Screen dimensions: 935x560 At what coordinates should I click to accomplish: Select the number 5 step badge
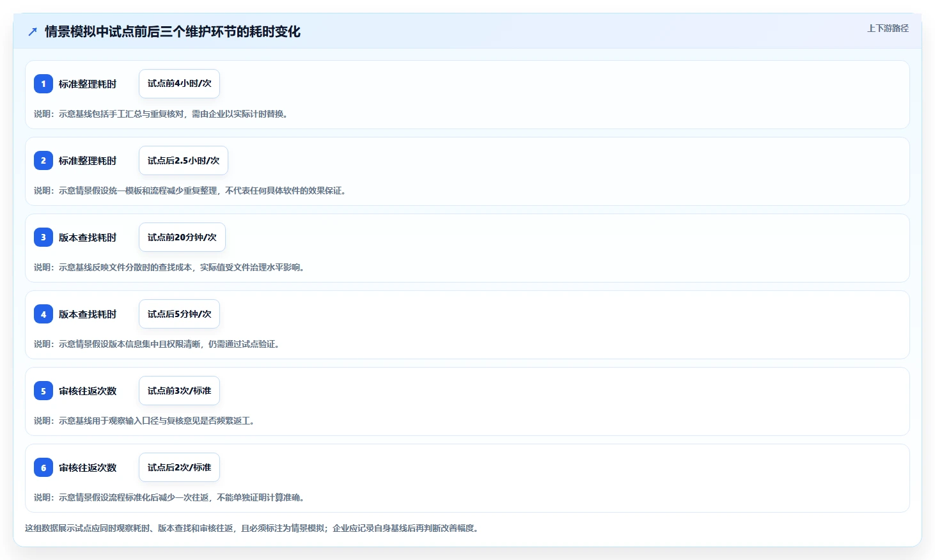pos(43,391)
